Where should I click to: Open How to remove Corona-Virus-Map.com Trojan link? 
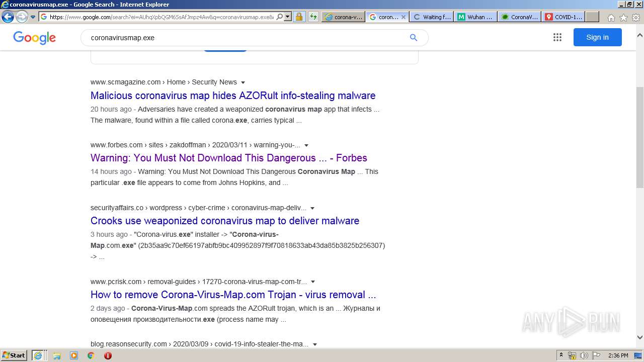[233, 295]
